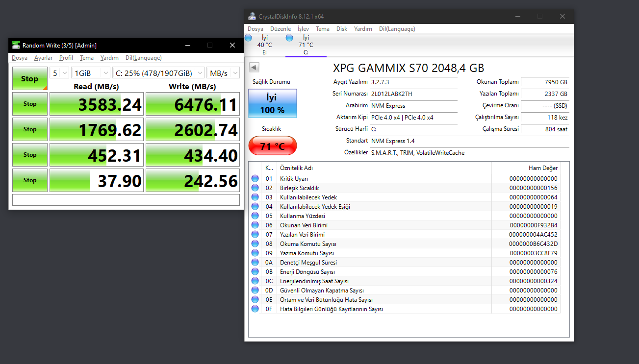Click status orb for Kullanma Yüzdesi row

[255, 216]
